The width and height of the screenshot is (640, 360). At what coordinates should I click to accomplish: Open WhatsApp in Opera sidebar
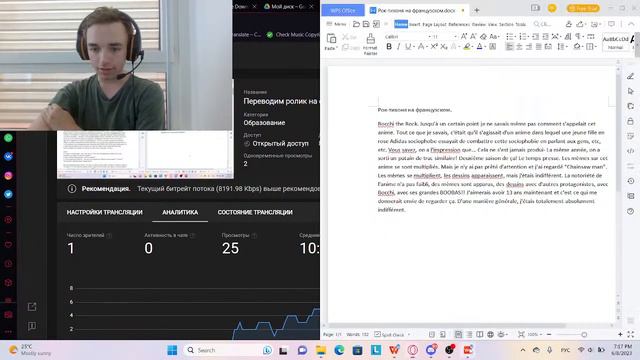click(8, 138)
